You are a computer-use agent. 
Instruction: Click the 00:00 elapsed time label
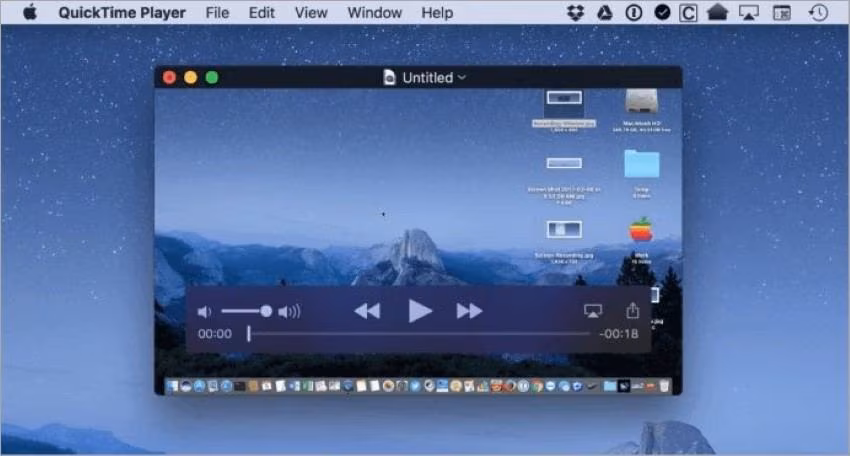coord(215,334)
